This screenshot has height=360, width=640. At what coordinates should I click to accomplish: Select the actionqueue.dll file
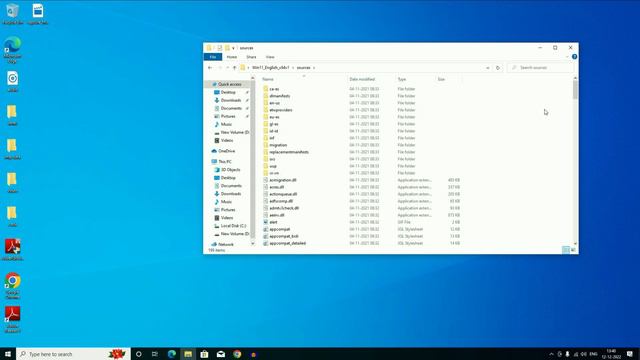pyautogui.click(x=283, y=194)
